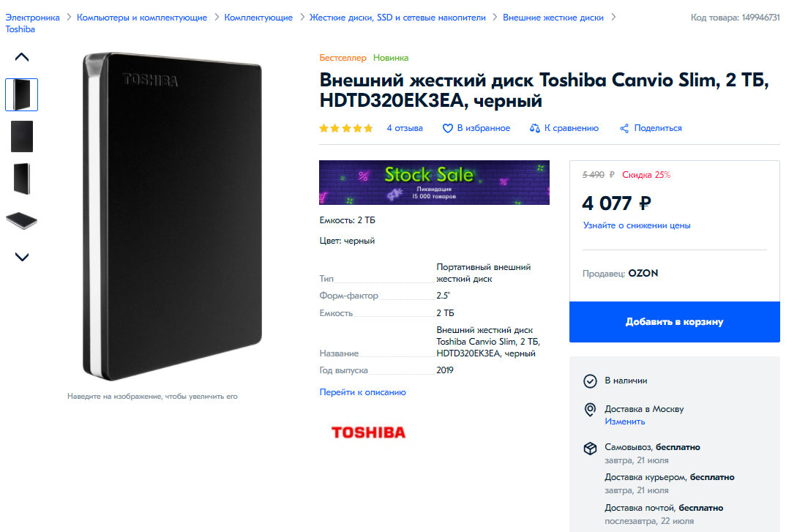Open the Stock Sale banner
The width and height of the screenshot is (797, 532).
tap(434, 182)
